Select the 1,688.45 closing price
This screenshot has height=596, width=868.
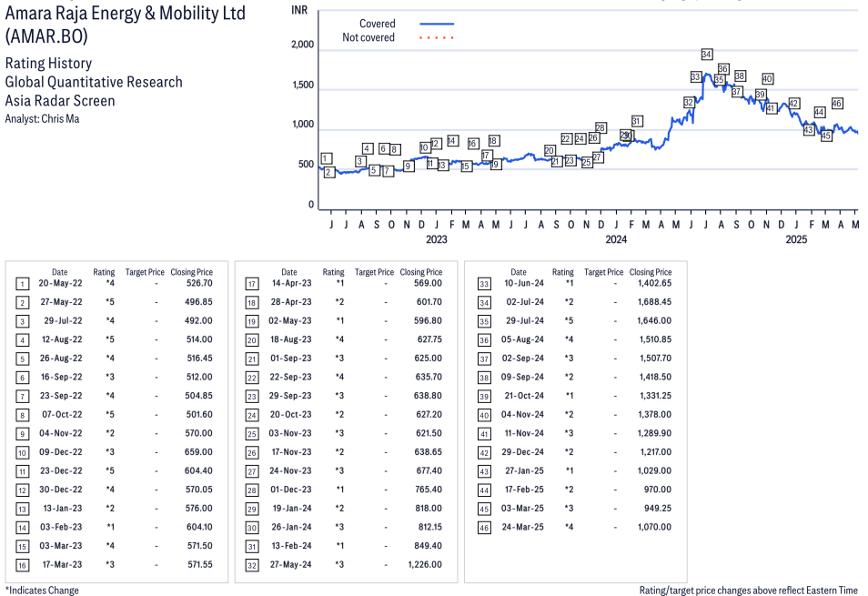[x=654, y=302]
